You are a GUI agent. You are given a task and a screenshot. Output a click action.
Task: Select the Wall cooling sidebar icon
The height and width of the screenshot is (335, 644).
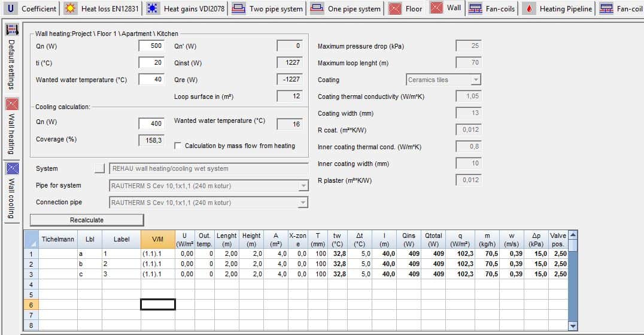coord(12,168)
